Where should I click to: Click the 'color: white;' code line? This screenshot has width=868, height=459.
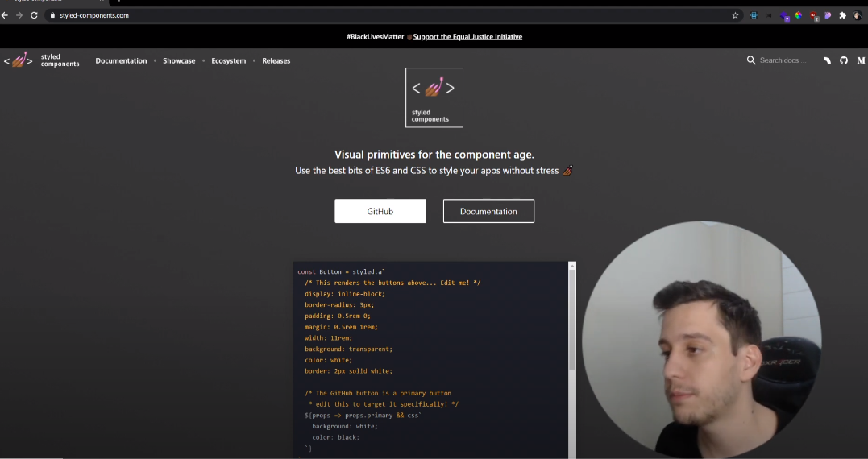click(328, 361)
